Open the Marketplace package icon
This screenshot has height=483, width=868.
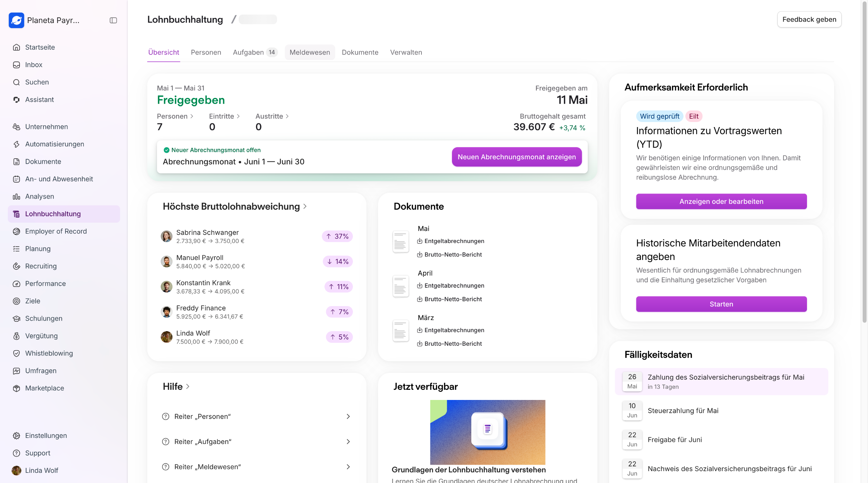coord(16,388)
